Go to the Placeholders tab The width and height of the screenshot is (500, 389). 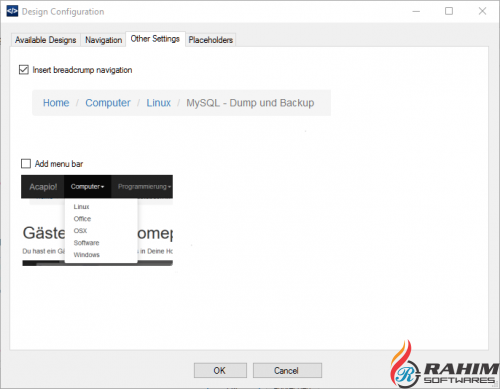click(211, 40)
